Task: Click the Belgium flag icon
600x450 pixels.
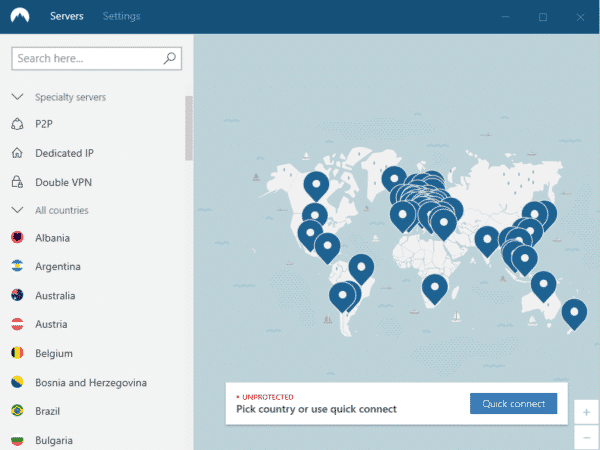Action: [17, 353]
